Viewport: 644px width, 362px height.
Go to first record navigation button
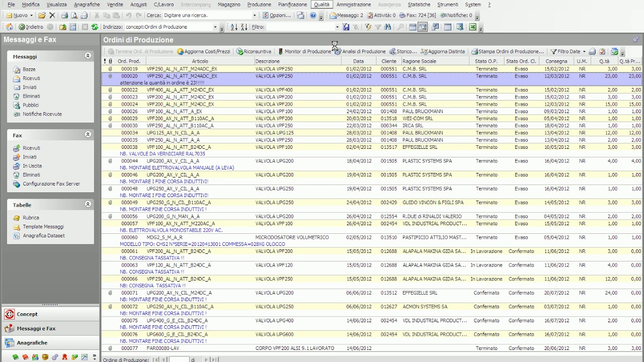155,360
